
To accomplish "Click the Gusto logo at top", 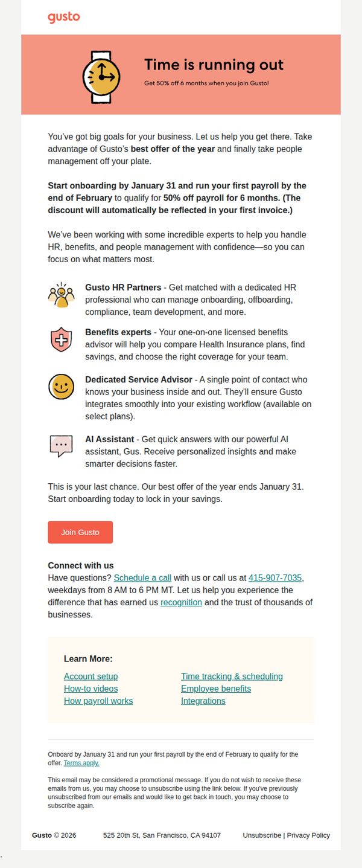I will coord(64,18).
